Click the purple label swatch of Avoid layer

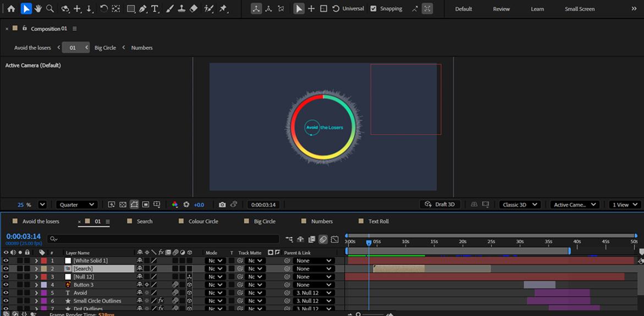coord(44,293)
